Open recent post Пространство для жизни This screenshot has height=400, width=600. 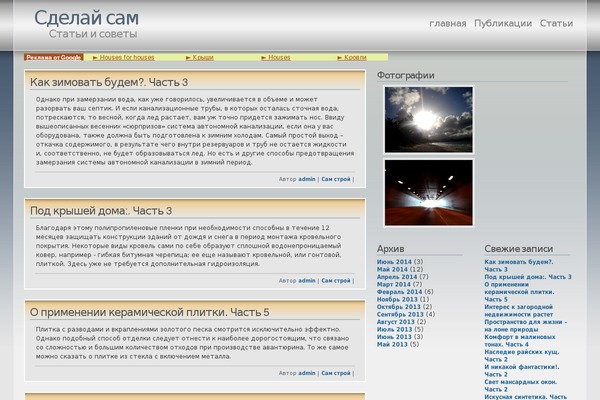click(x=526, y=326)
